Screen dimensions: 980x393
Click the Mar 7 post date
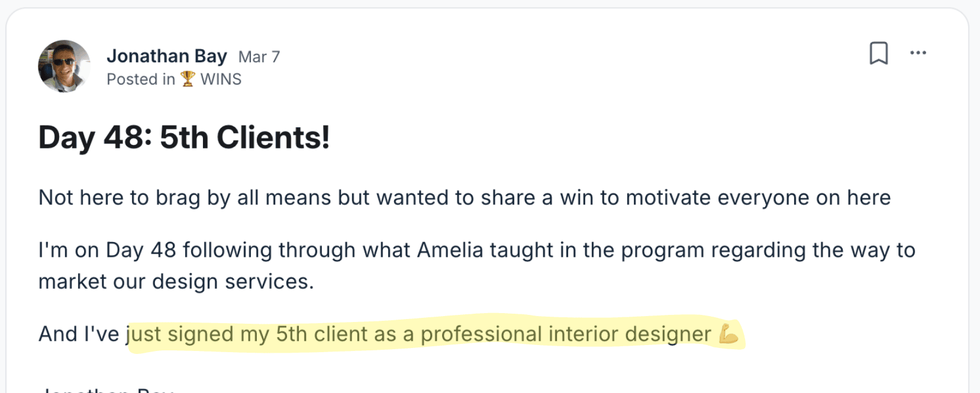(259, 57)
